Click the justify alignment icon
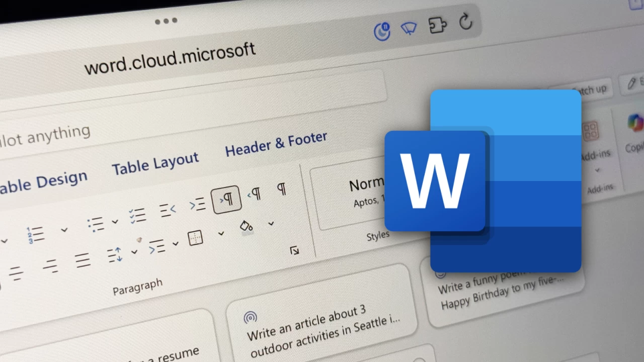The width and height of the screenshot is (644, 362). [x=83, y=260]
